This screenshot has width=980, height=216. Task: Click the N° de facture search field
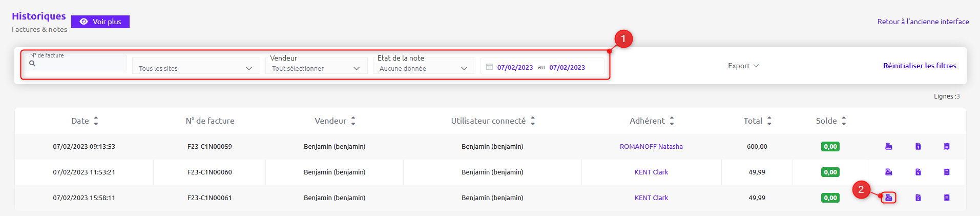pyautogui.click(x=76, y=63)
